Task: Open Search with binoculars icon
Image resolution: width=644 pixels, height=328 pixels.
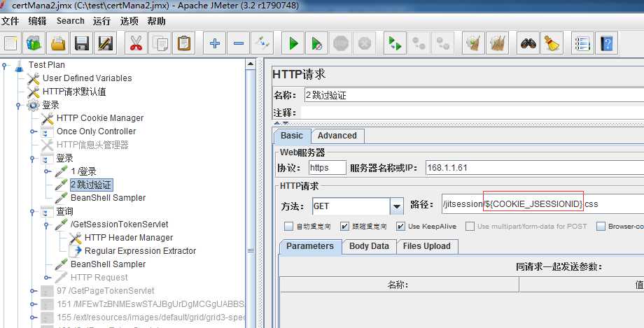Action: pyautogui.click(x=528, y=43)
